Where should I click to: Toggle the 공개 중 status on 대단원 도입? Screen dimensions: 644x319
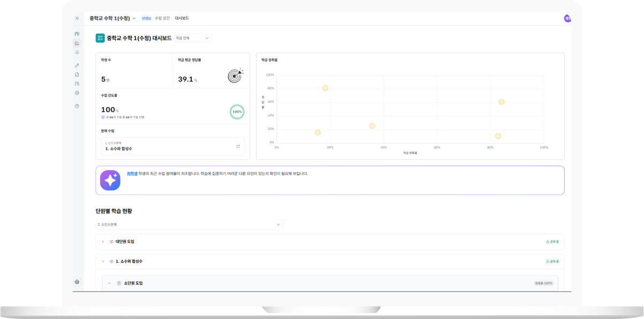tap(552, 242)
